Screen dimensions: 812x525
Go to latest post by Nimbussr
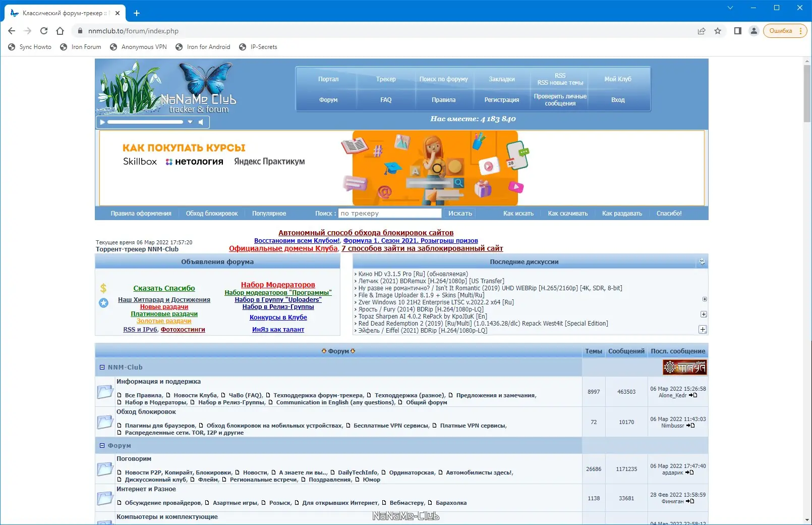coord(690,426)
